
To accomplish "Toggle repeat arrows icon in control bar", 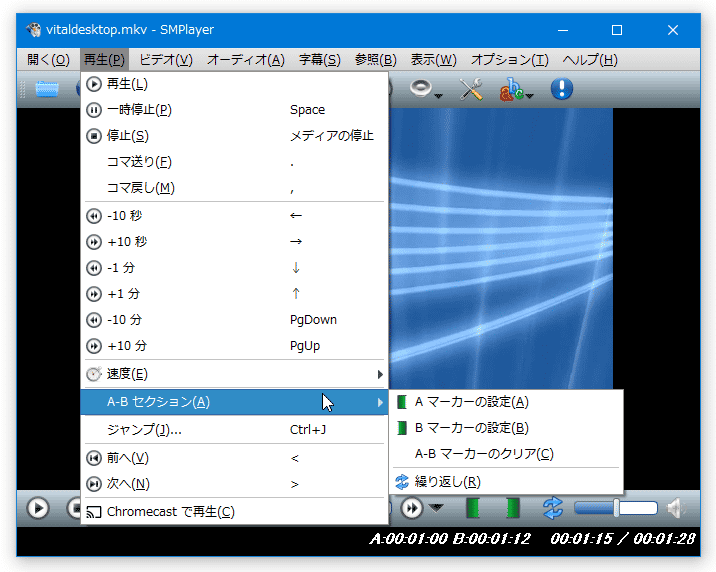I will 553,508.
